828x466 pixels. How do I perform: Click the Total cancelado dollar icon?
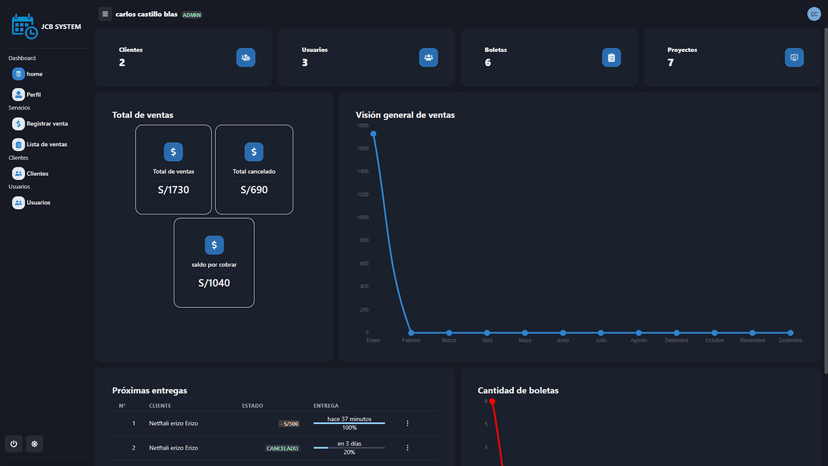(254, 152)
